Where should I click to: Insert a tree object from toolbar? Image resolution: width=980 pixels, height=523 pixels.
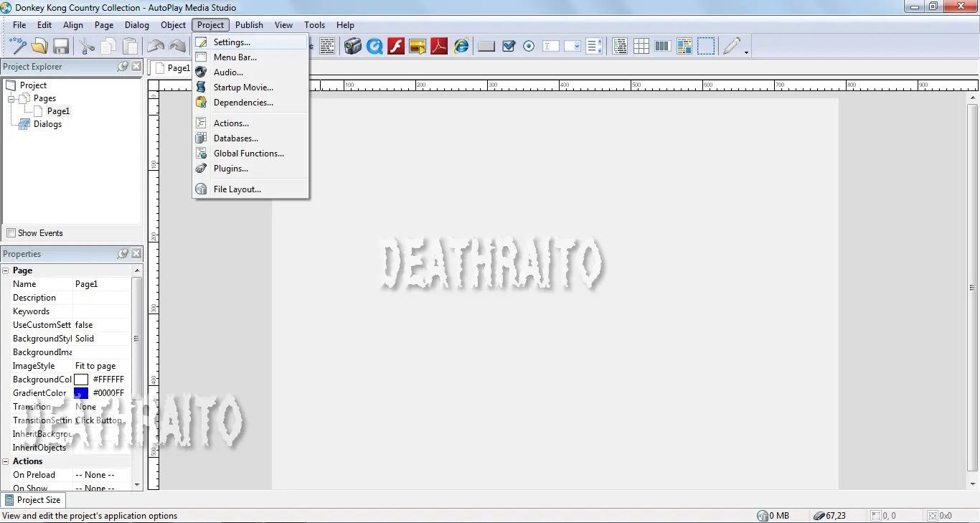tap(621, 47)
